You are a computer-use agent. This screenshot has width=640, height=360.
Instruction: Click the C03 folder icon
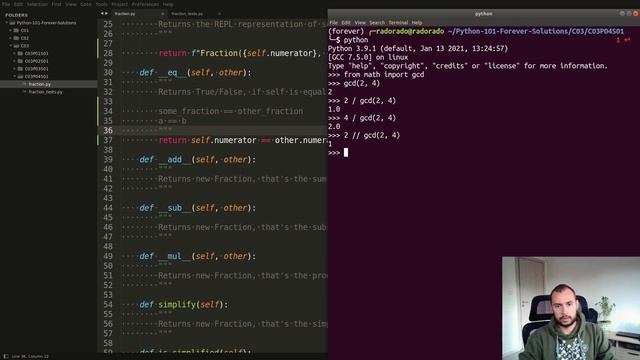pos(16,46)
